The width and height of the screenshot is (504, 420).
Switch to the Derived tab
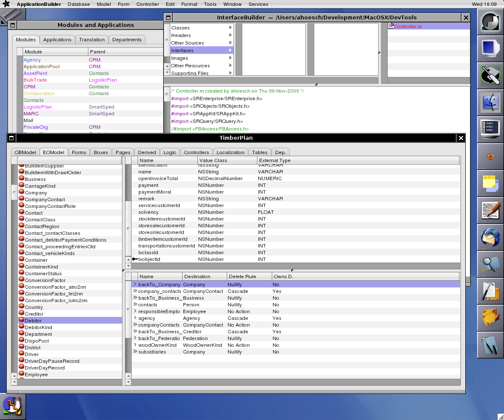point(147,152)
